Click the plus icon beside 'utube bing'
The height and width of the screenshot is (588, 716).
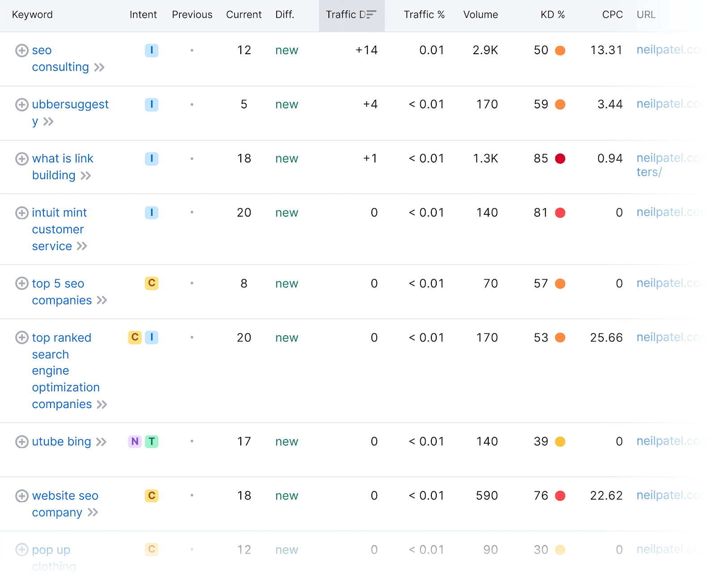coord(21,442)
